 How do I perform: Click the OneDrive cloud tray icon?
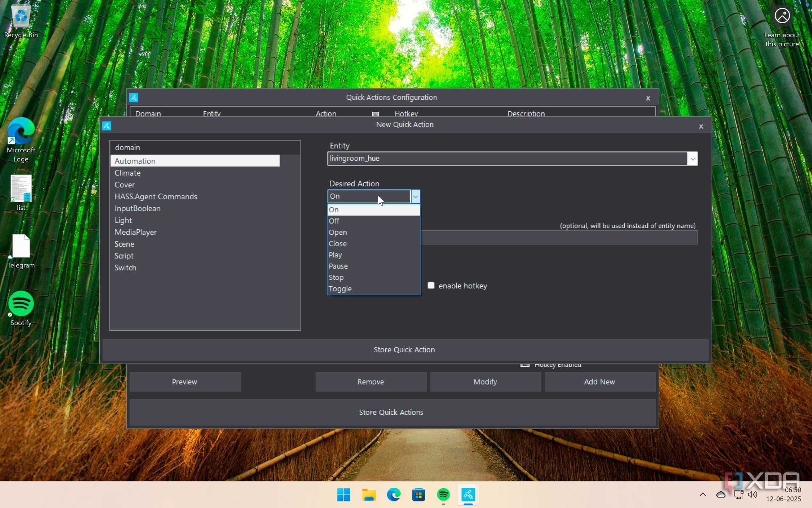(x=721, y=494)
